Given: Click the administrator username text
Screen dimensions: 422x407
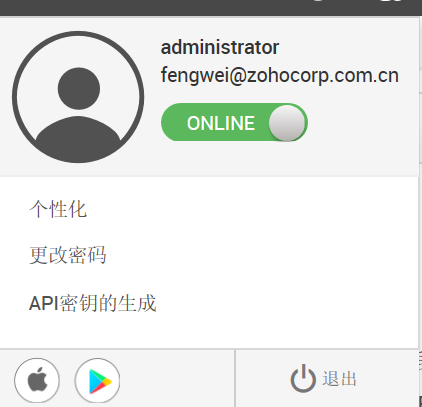Looking at the screenshot, I should pyautogui.click(x=220, y=47).
